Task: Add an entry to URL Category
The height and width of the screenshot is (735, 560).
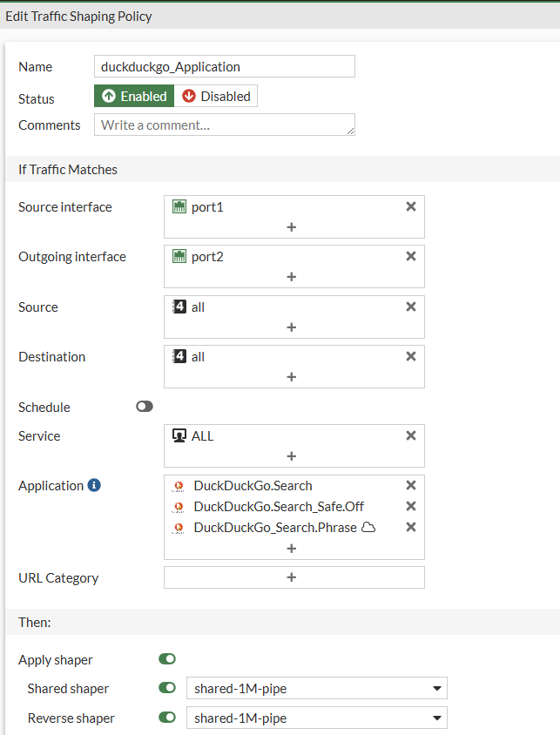Action: (x=293, y=577)
